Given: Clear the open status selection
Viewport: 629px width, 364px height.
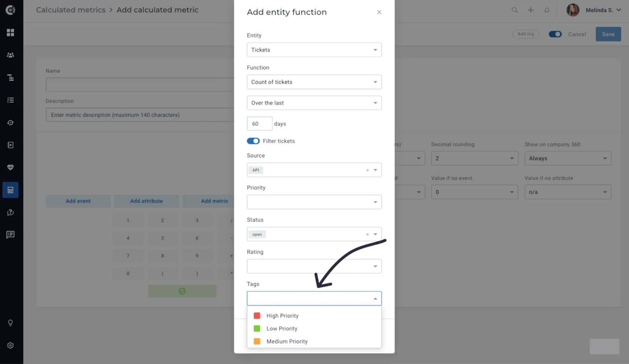Looking at the screenshot, I should [x=368, y=234].
